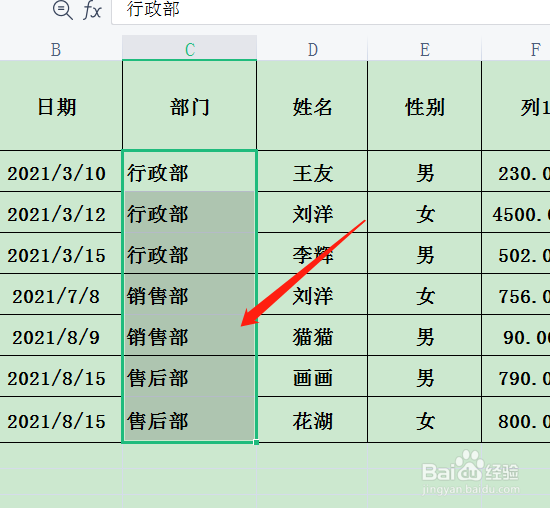Viewport: 550px width, 508px height.
Task: Select the 售后部 cell beside 画画
Action: click(189, 376)
